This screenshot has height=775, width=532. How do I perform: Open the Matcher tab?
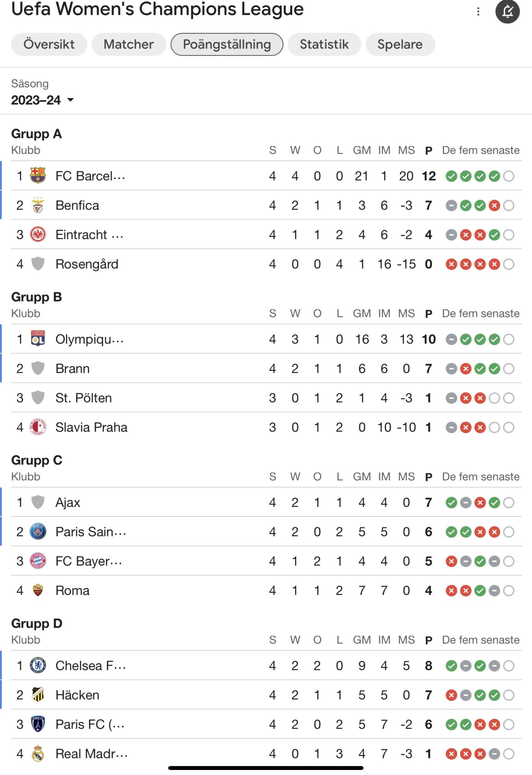(x=129, y=44)
